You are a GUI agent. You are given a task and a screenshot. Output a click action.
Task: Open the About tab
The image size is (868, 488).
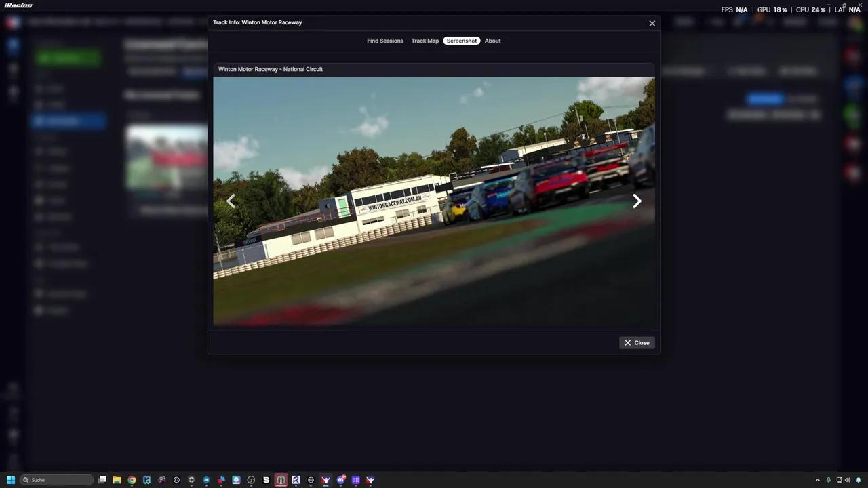coord(492,41)
